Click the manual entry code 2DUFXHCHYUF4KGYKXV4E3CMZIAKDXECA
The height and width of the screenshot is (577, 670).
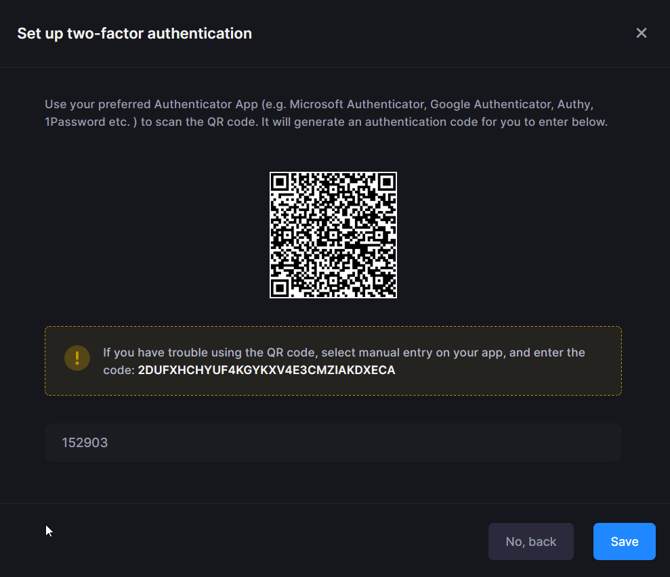(266, 370)
